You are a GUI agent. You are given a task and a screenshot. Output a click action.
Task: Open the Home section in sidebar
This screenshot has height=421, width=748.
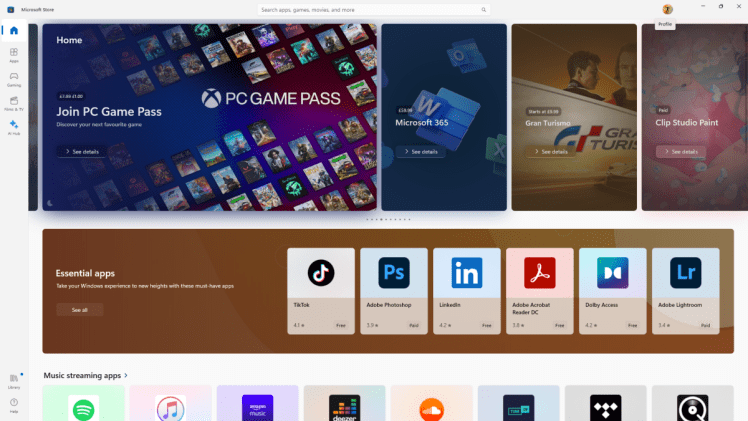14,31
